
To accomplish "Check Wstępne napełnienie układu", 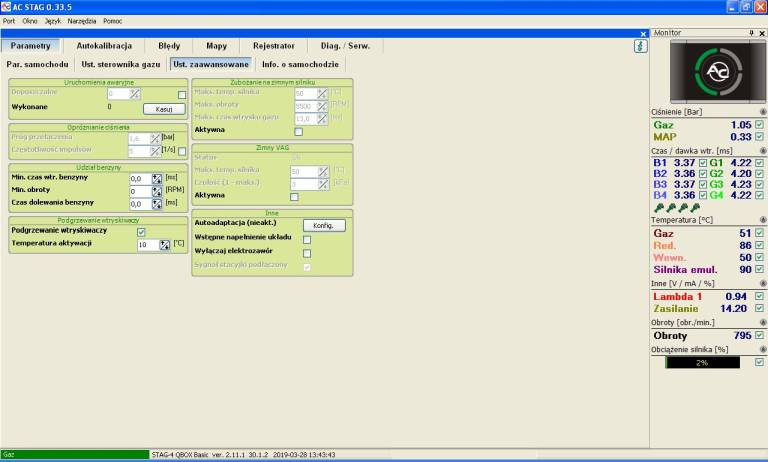I will [307, 240].
